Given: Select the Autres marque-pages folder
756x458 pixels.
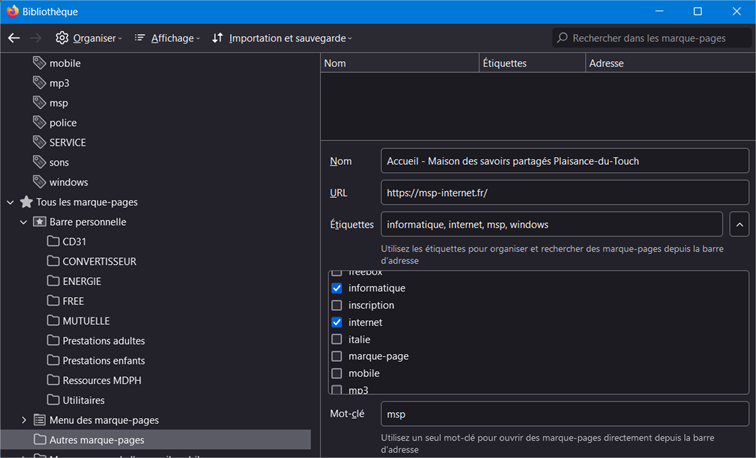Looking at the screenshot, I should pyautogui.click(x=96, y=440).
